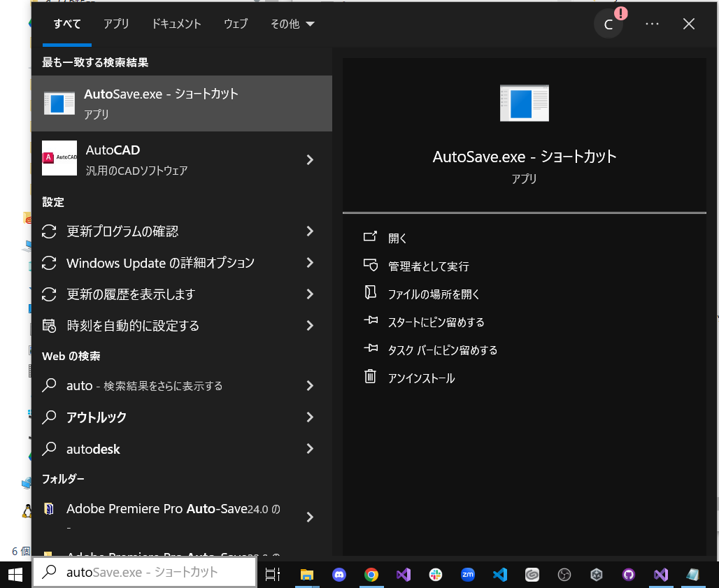Open the last taskbar app icon

(693, 574)
